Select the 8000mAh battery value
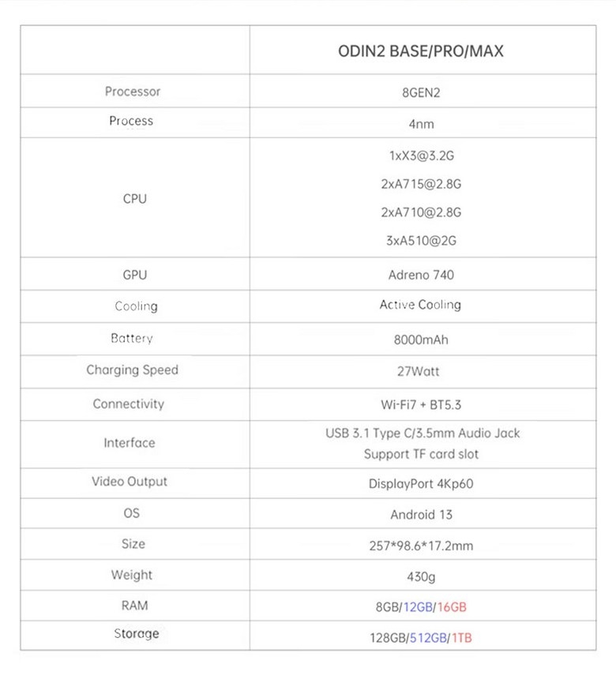616x683 pixels. point(421,340)
